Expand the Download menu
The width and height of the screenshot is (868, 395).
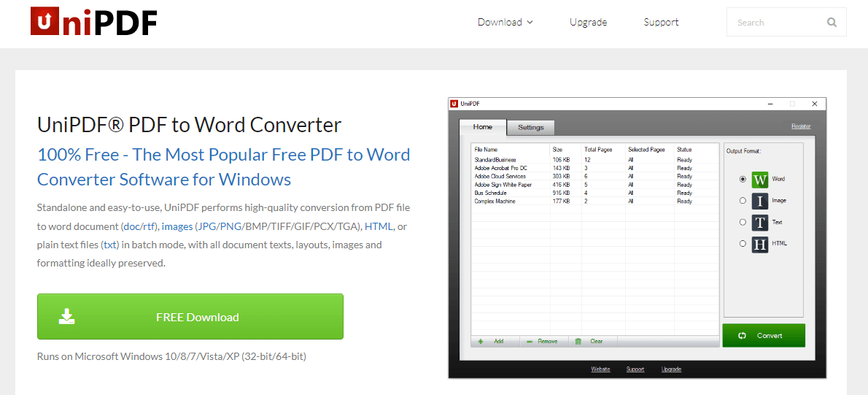505,22
